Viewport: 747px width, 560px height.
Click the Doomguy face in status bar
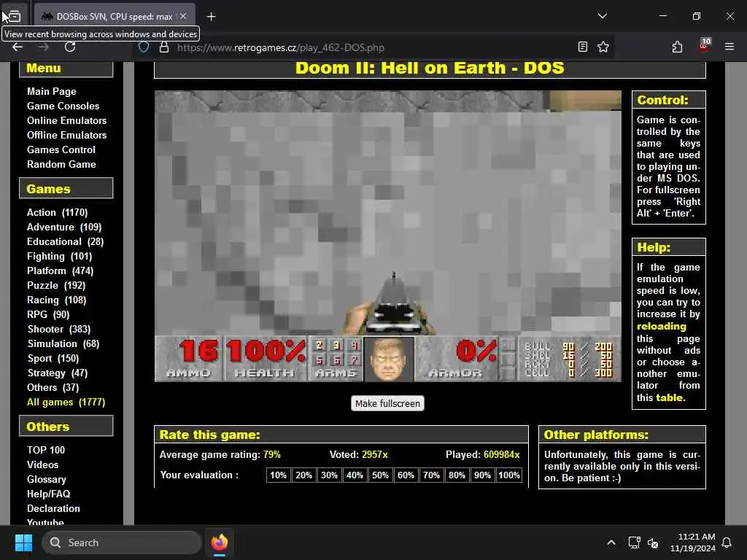[389, 359]
